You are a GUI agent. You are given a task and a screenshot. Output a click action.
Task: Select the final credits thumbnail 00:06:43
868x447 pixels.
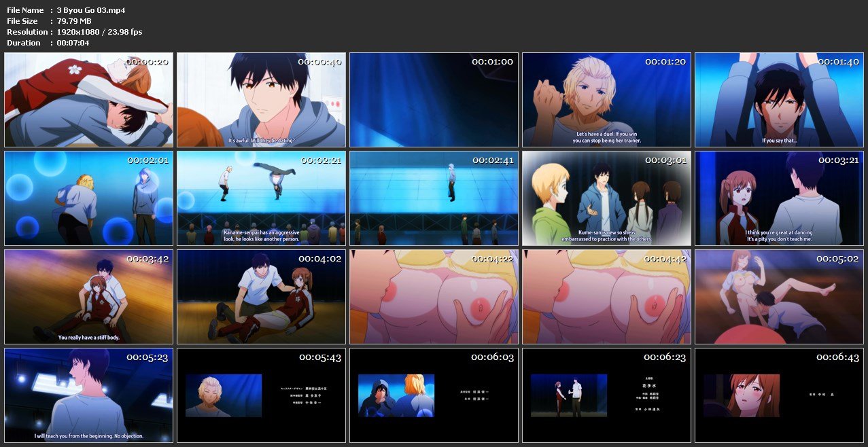pyautogui.click(x=779, y=395)
